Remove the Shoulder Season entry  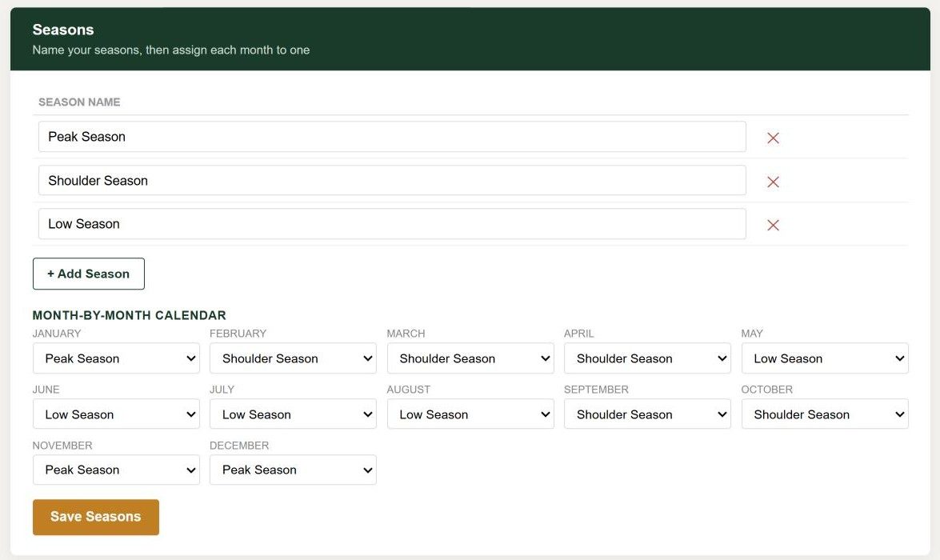773,182
